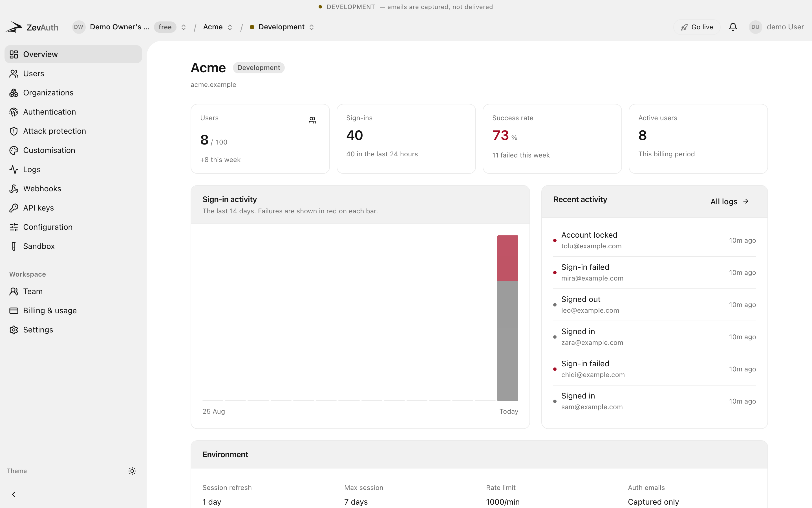
Task: Click the Customisation palette icon
Action: pyautogui.click(x=14, y=150)
